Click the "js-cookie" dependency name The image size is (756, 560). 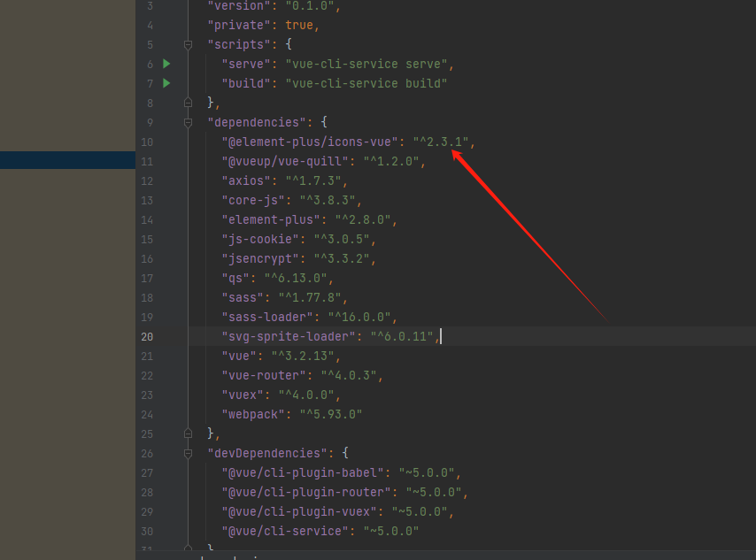point(260,240)
